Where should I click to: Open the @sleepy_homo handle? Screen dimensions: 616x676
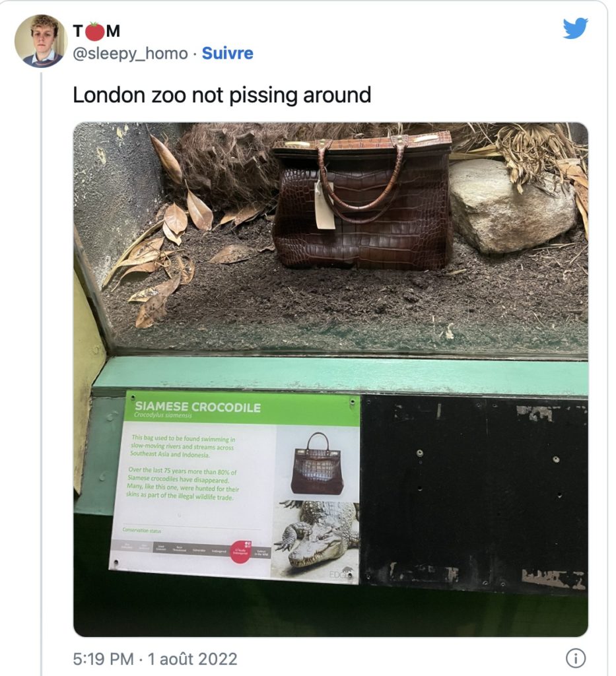(x=131, y=54)
